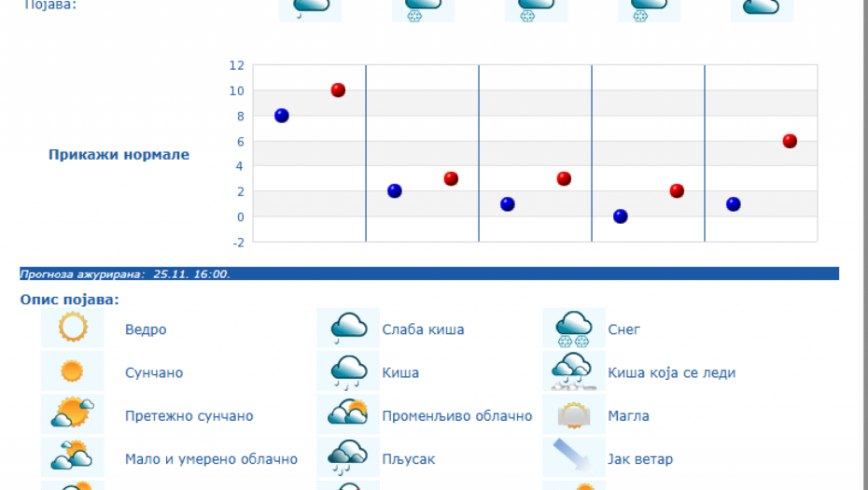Select the red dot at 6 degrees

tap(790, 141)
